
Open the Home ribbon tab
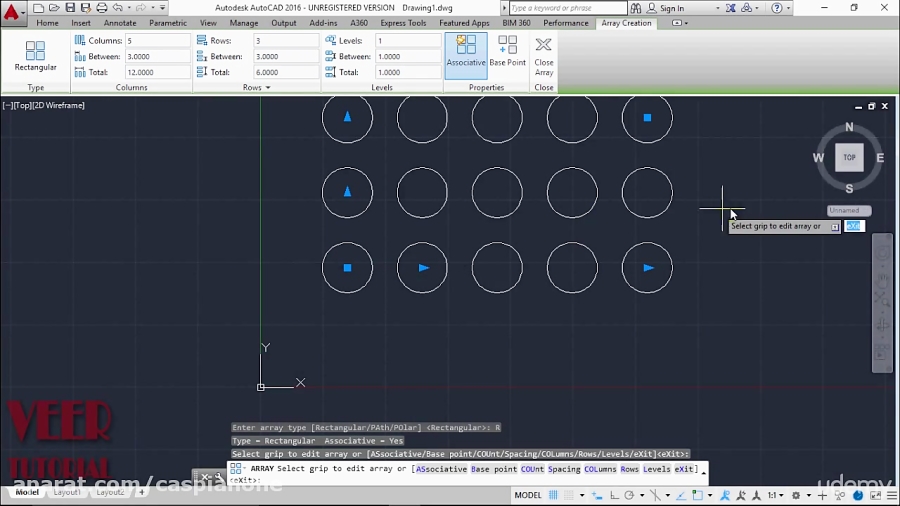[47, 23]
